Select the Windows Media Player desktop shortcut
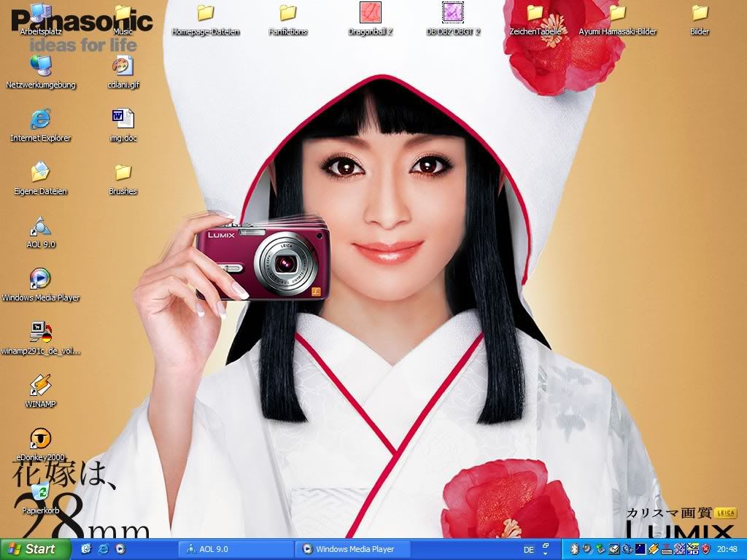 (41, 286)
